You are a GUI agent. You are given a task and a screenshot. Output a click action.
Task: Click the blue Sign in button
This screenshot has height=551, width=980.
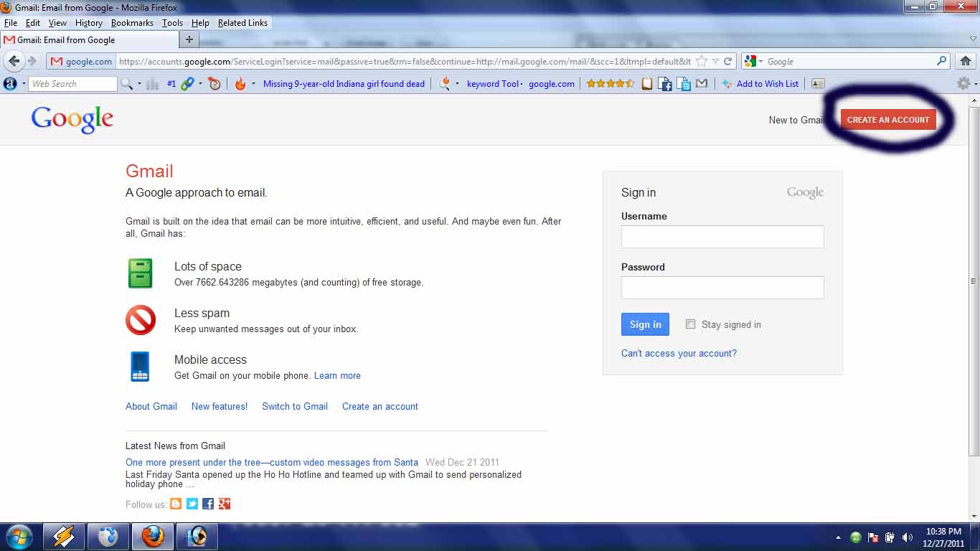point(645,324)
